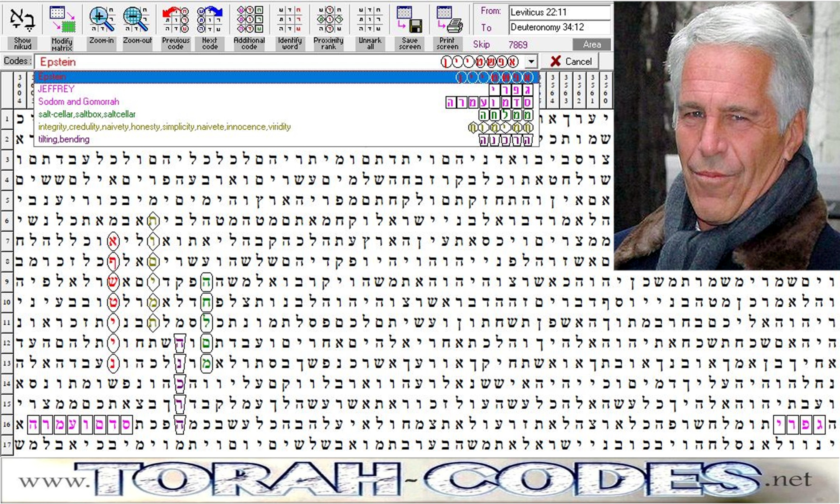
Task: Go to Next code
Action: (210, 20)
